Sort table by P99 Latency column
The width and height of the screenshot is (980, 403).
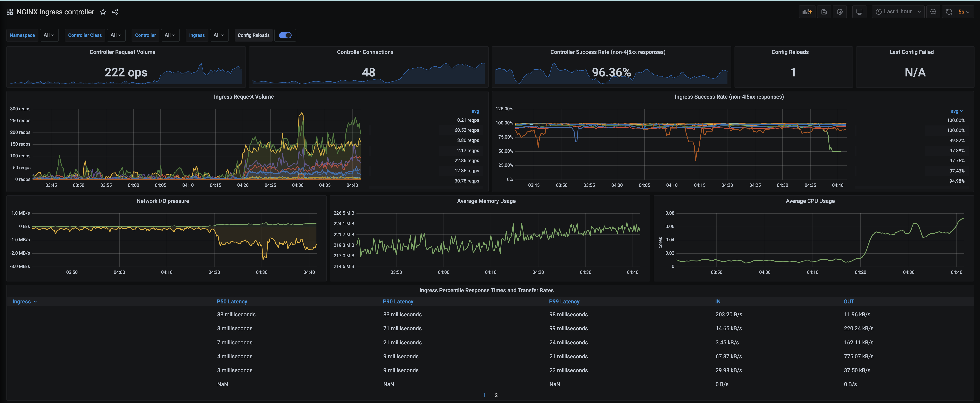click(x=564, y=301)
